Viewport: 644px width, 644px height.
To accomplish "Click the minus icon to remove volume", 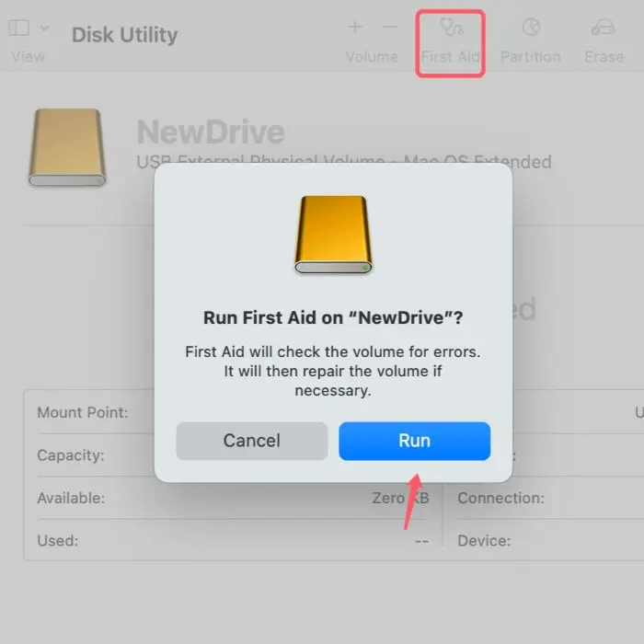I will [390, 27].
